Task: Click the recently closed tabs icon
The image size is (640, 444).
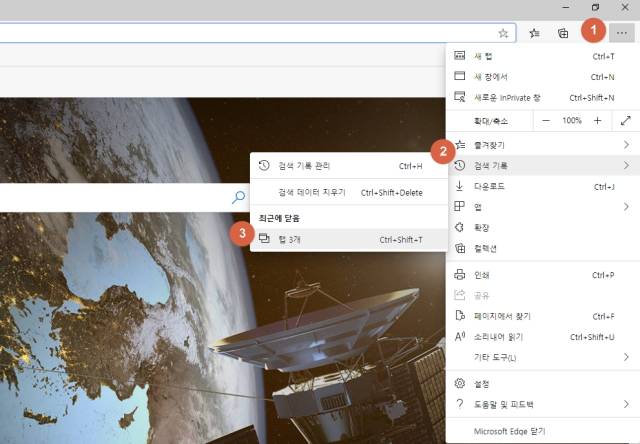Action: 264,239
